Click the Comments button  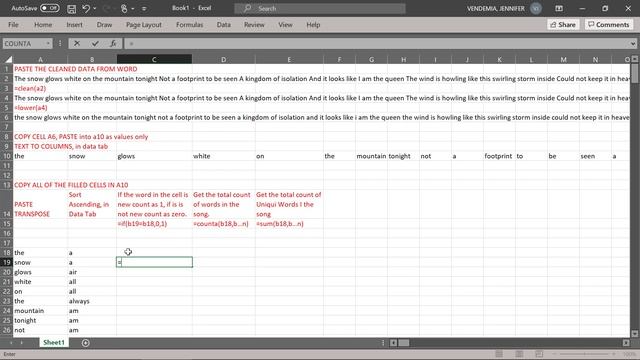click(x=609, y=25)
